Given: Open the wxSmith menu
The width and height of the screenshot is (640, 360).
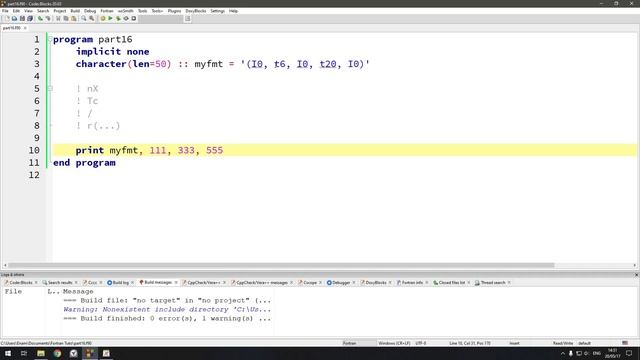Looking at the screenshot, I should click(x=126, y=11).
